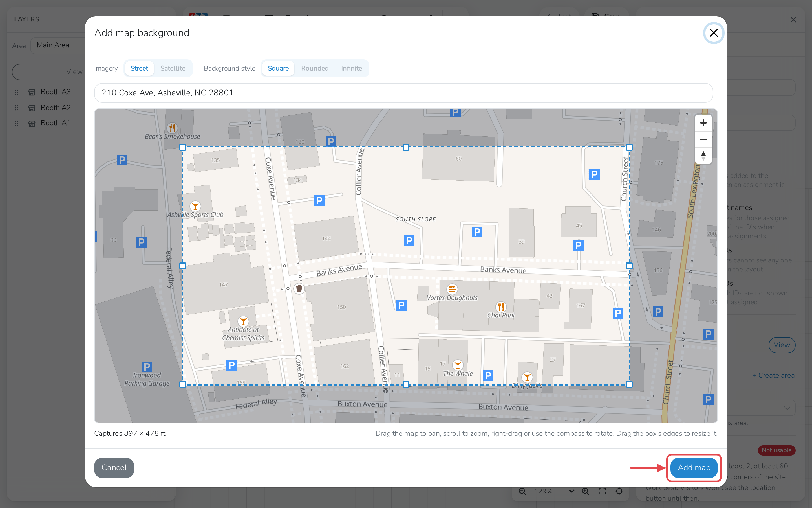Click the SOUTH SLOPE label on the map

click(x=415, y=219)
